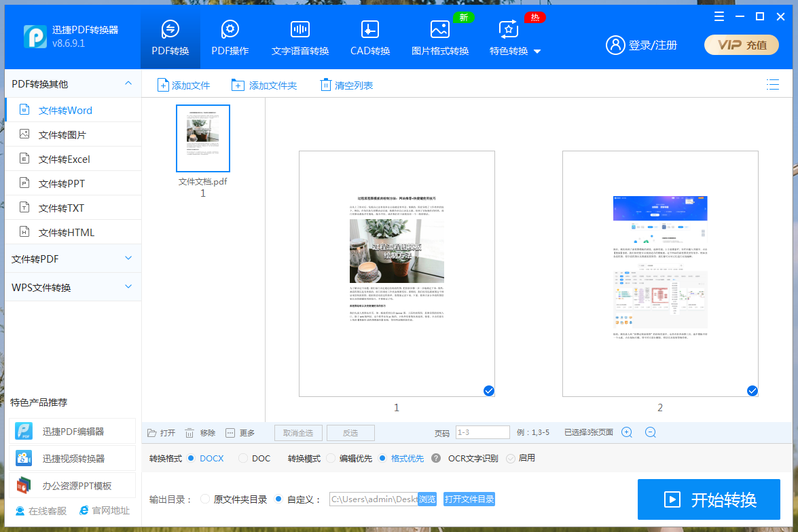
Task: Open the 特色转换 dropdown menu
Action: point(515,38)
